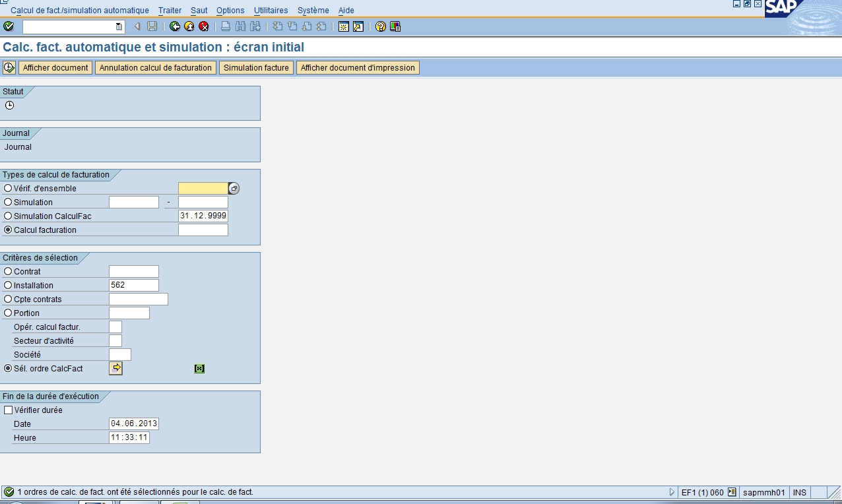This screenshot has width=842, height=504.
Task: Click the SAP window menu icon top-left
Action: 5,3
